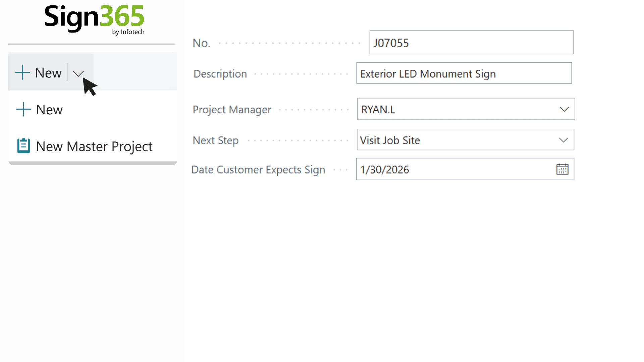Select the Visit Job Site value text
This screenshot has height=362, width=644.
click(x=390, y=140)
